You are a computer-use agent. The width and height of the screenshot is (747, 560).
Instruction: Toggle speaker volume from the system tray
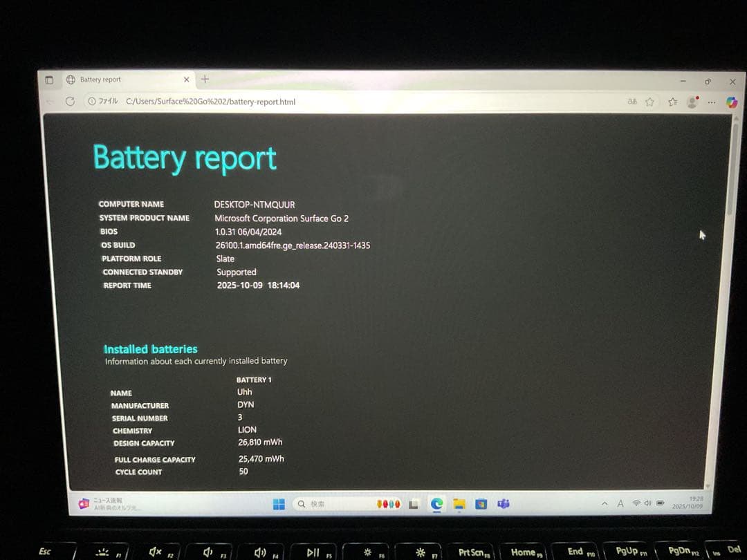[x=647, y=503]
